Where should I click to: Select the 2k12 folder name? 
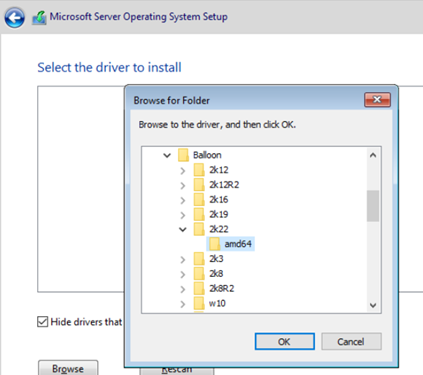tap(219, 170)
